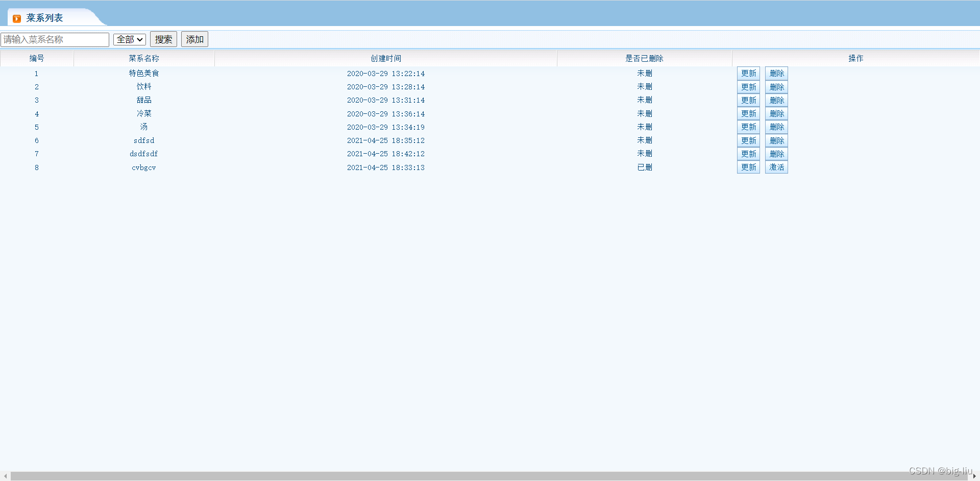Screen dimensions: 980x481
Task: Focus the 请输入菜系名称 search field
Action: (x=55, y=39)
